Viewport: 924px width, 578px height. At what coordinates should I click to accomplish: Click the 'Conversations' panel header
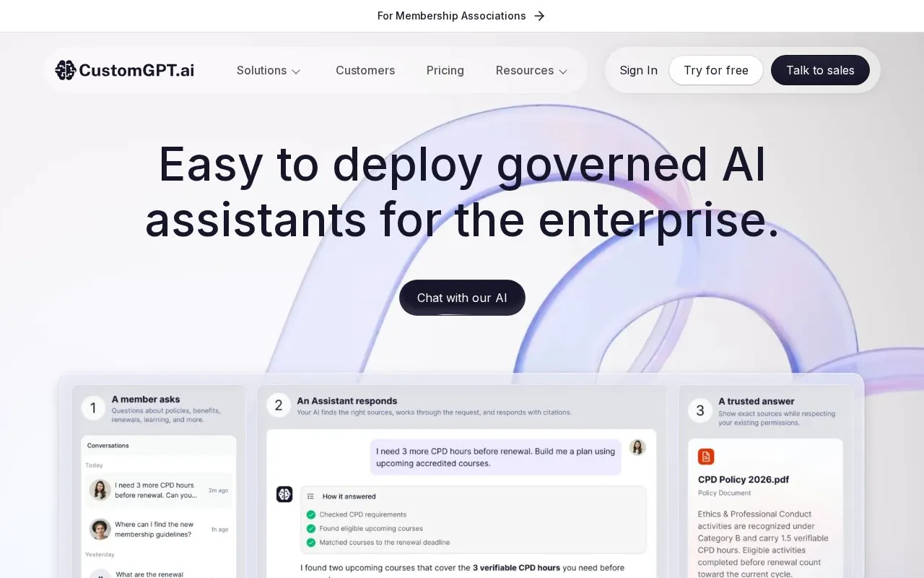pos(108,445)
